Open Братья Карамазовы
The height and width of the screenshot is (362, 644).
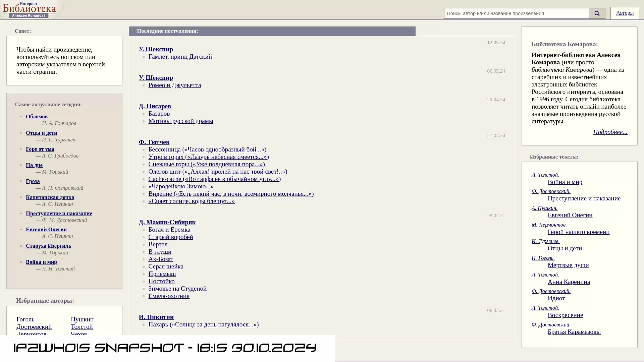click(574, 332)
